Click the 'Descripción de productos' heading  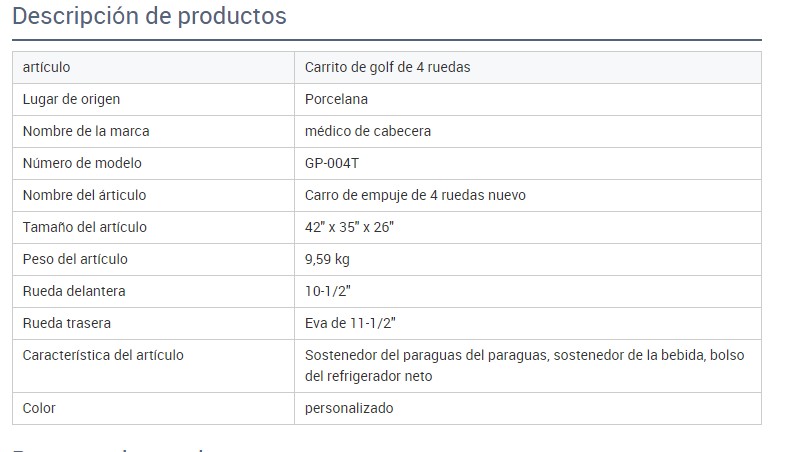click(149, 16)
